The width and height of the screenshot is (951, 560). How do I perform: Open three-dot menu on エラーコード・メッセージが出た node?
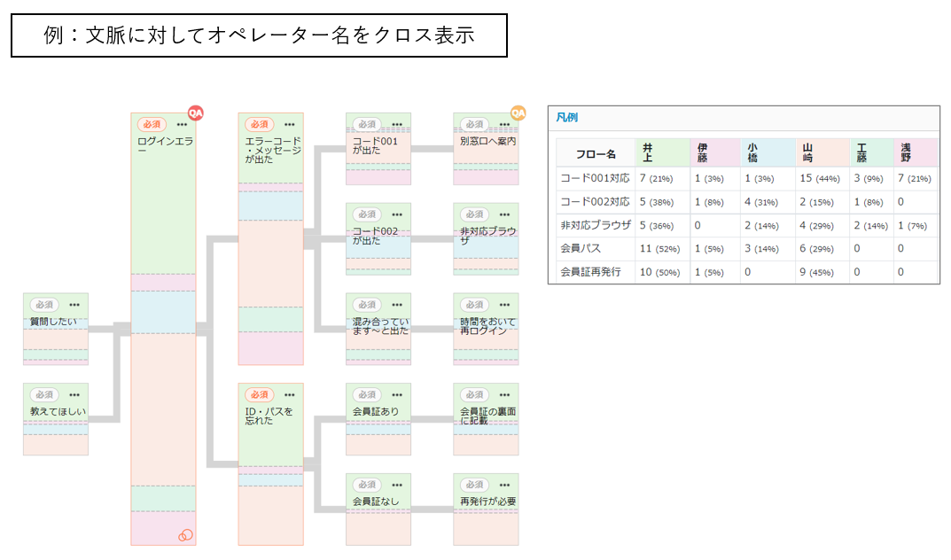(x=289, y=124)
